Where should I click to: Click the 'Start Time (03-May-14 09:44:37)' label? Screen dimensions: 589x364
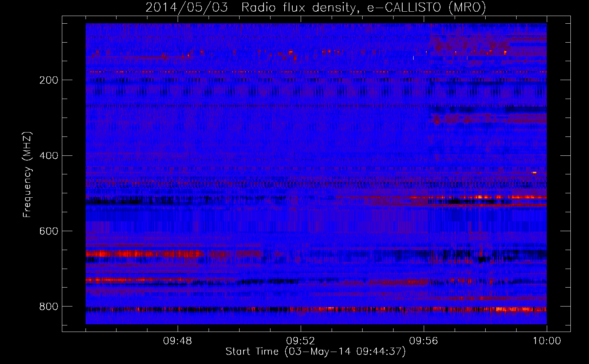[x=316, y=352]
